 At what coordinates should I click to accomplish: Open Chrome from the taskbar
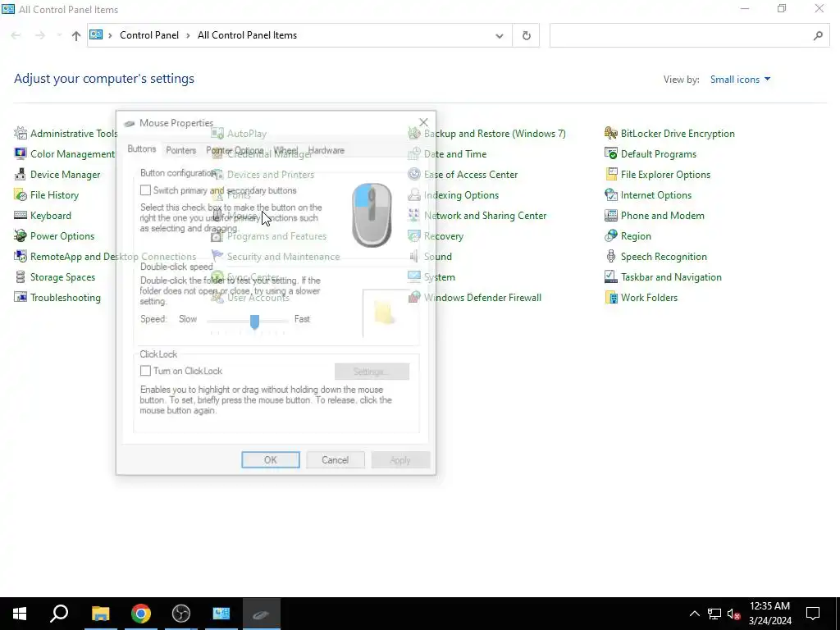tap(141, 614)
